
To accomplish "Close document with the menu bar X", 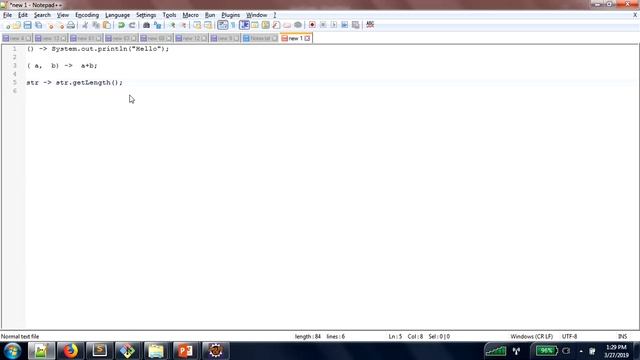I will (635, 15).
